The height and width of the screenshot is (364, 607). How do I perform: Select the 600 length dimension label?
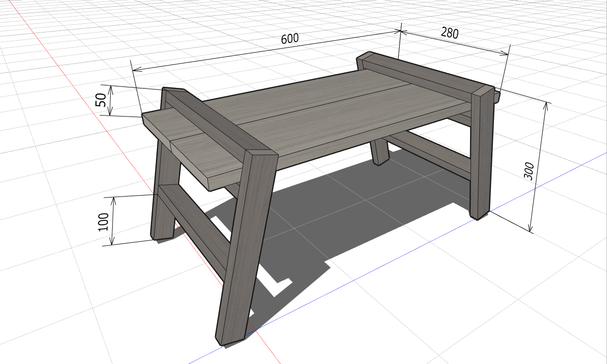point(290,39)
